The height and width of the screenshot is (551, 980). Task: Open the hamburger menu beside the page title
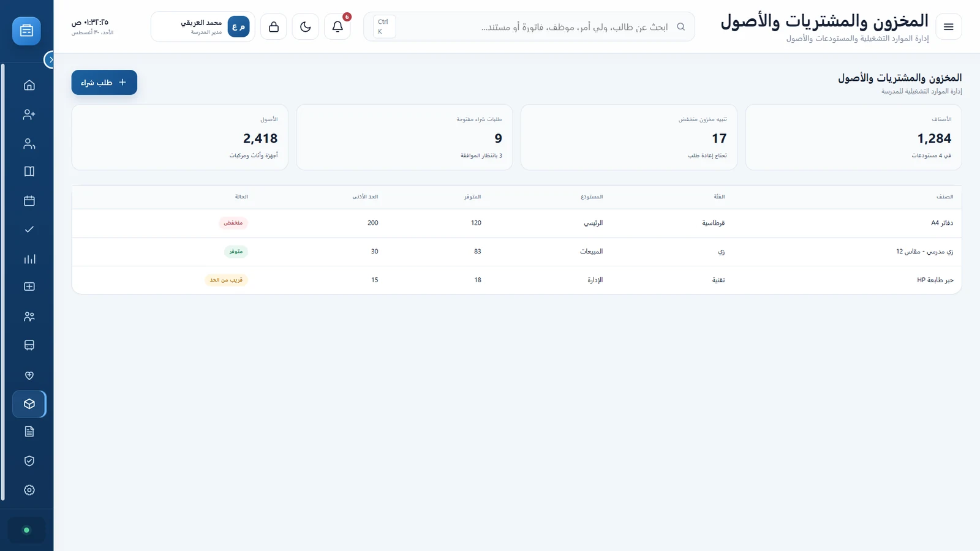(x=949, y=27)
